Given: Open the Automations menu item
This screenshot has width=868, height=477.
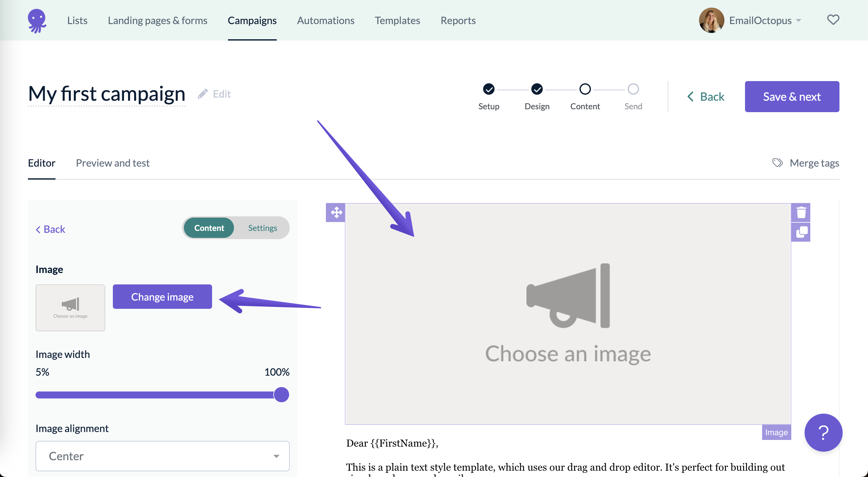Looking at the screenshot, I should 326,20.
